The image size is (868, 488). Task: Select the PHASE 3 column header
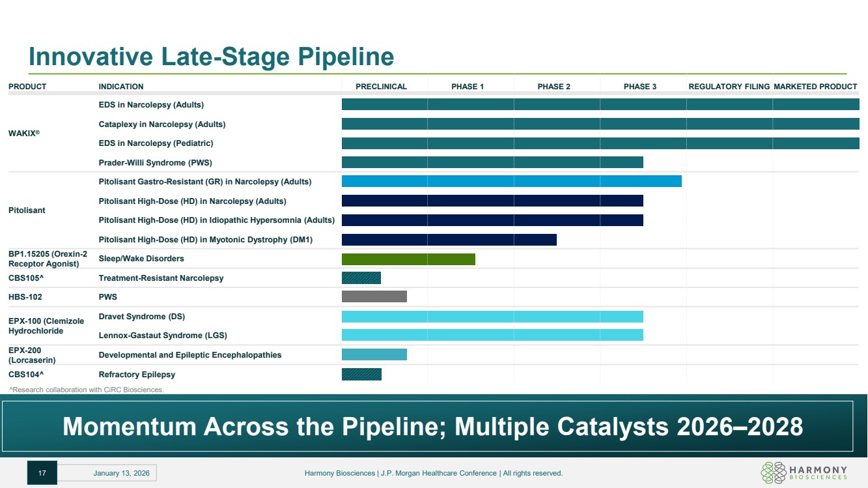639,87
